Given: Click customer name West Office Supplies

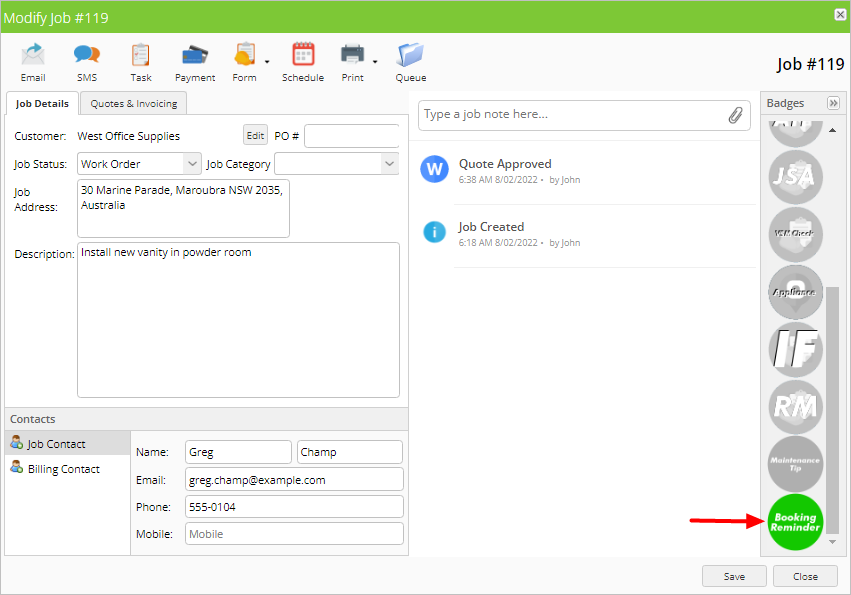Looking at the screenshot, I should 129,136.
